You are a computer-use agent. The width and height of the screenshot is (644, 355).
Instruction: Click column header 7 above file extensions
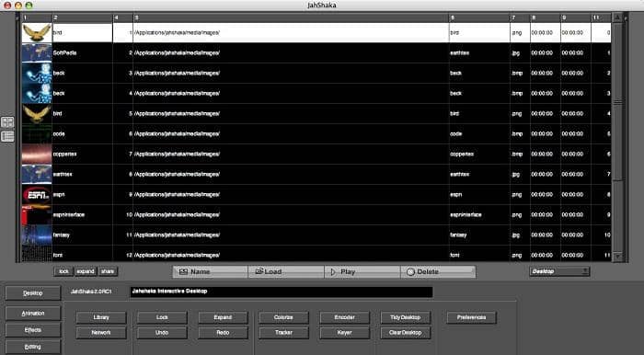tap(520, 17)
